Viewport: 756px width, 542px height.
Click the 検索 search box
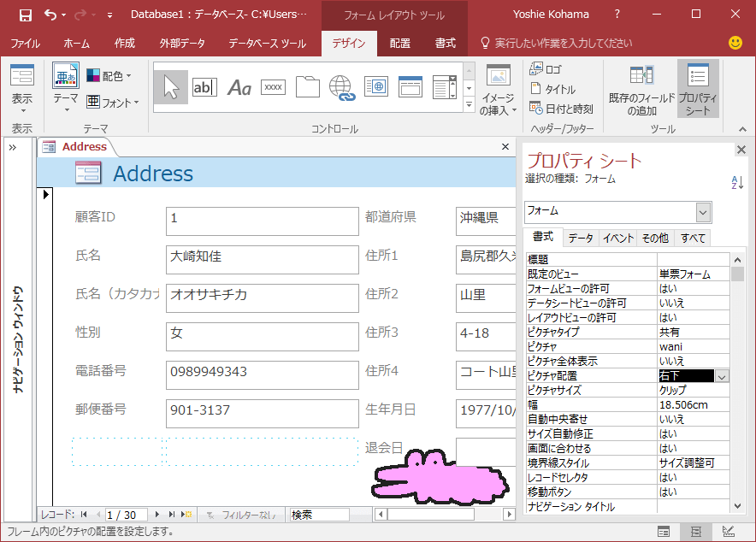tap(319, 515)
